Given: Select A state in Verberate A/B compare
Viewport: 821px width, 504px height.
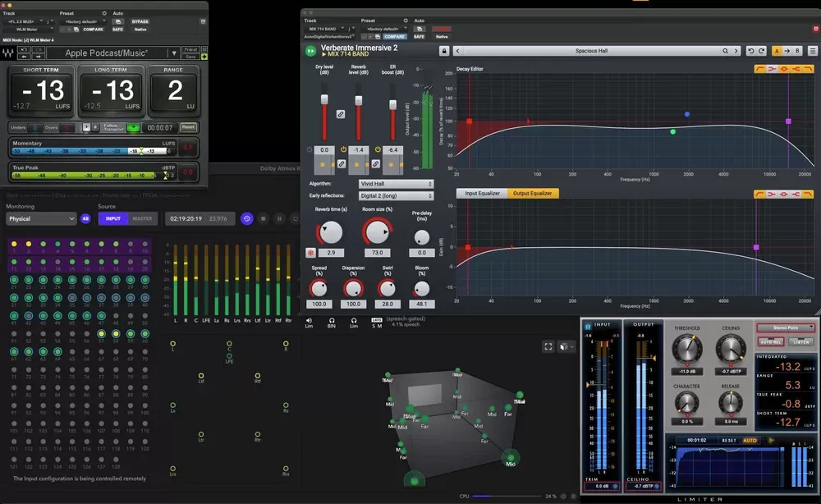Looking at the screenshot, I should click(x=777, y=51).
